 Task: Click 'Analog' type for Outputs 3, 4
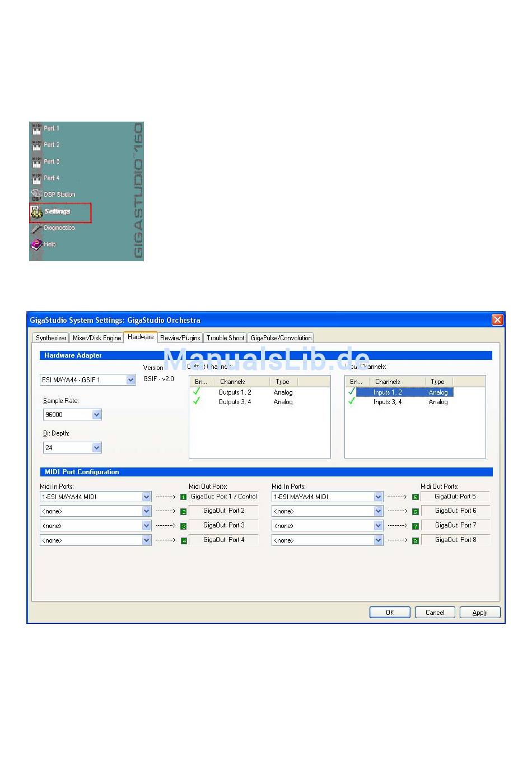tap(283, 402)
